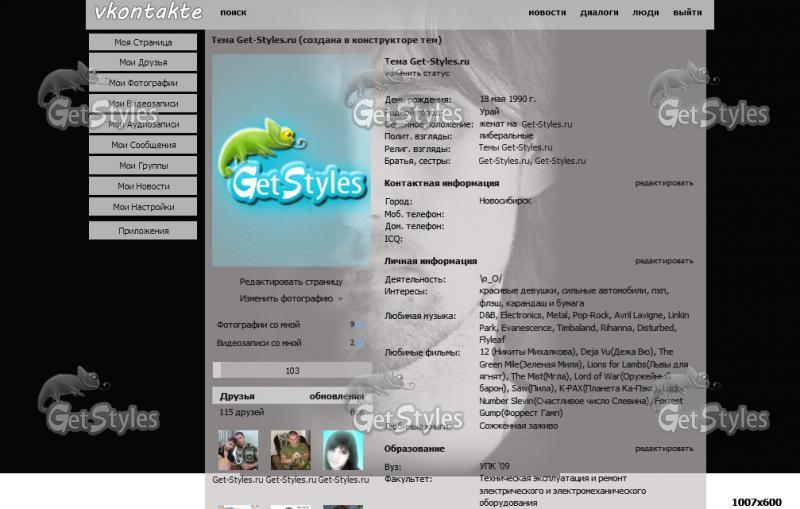800x509 pixels.
Task: Open Приложения sidebar button
Action: pos(143,231)
